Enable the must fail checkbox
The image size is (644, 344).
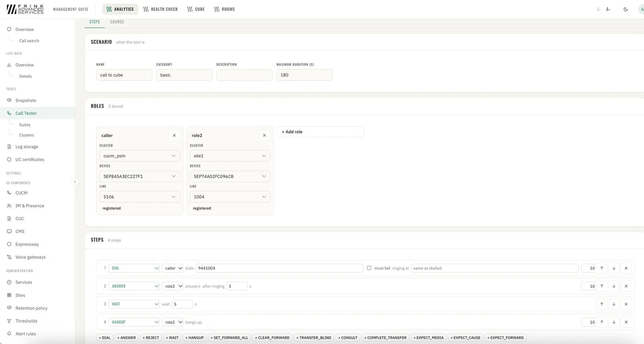(369, 268)
